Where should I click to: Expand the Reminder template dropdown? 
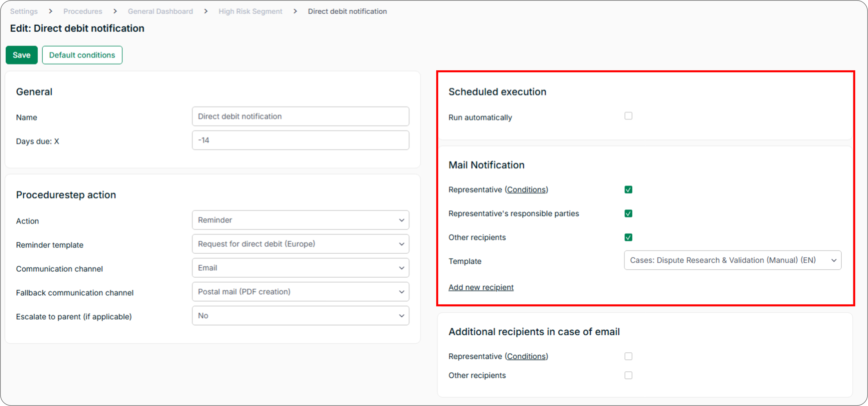tap(300, 244)
